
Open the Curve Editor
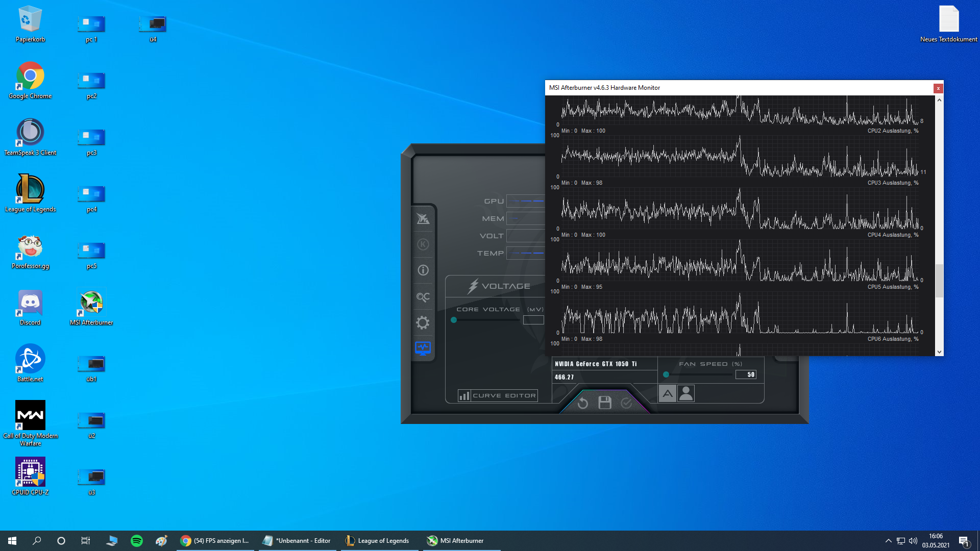(498, 395)
